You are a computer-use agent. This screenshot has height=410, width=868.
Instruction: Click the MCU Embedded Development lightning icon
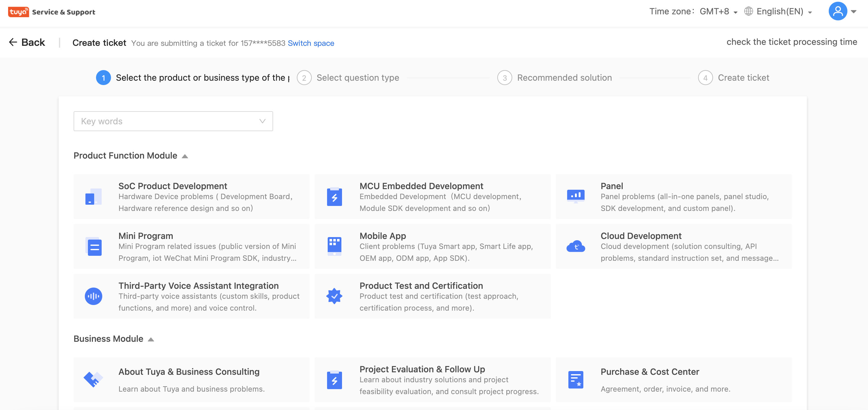pos(334,197)
